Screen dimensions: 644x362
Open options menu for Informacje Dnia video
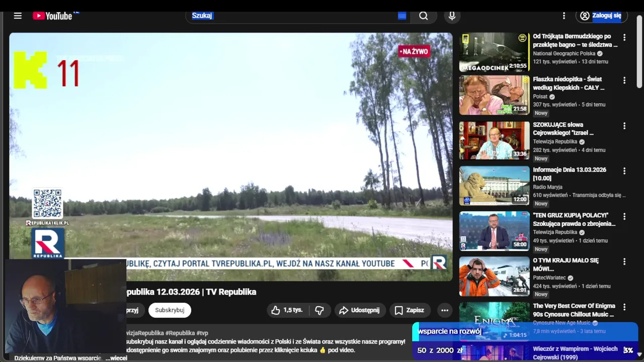(624, 171)
